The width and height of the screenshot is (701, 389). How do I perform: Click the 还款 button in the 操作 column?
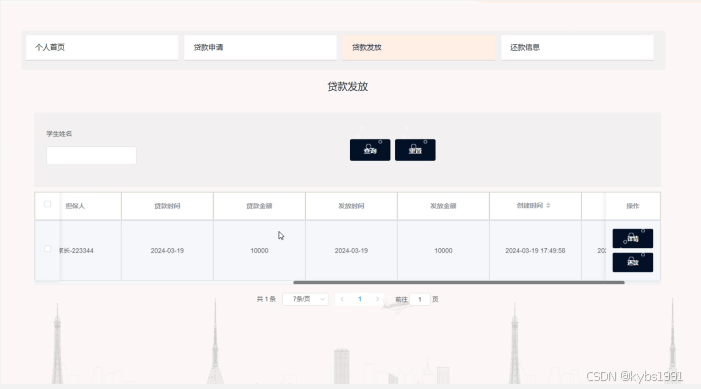pyautogui.click(x=633, y=262)
